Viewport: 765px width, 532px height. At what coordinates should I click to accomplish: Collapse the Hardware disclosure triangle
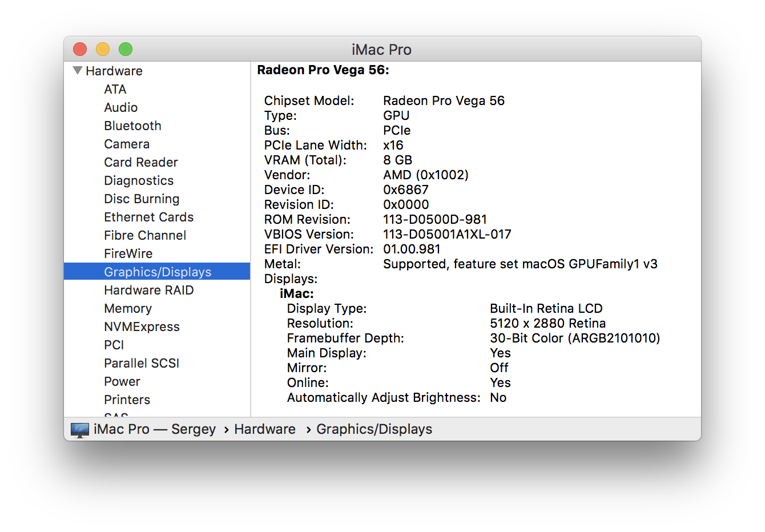78,71
